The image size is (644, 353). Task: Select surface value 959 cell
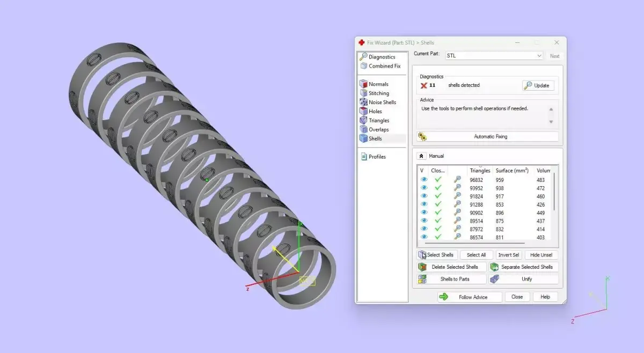pos(500,180)
